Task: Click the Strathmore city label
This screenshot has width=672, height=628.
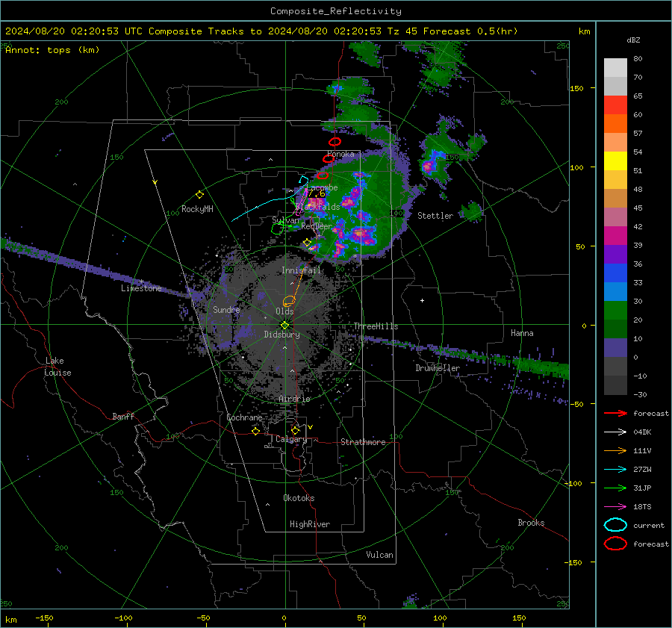Action: click(x=363, y=442)
